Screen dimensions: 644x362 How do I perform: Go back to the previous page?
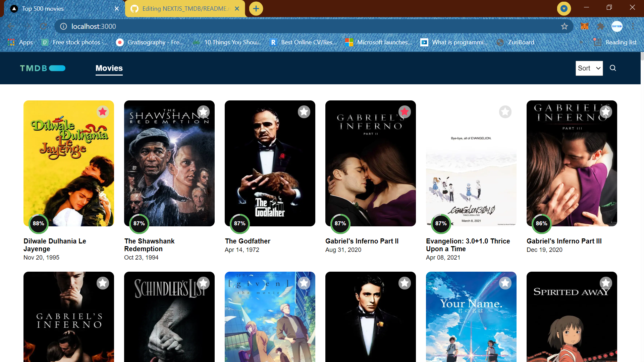(11, 26)
